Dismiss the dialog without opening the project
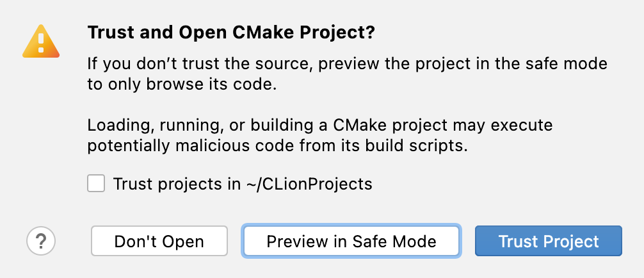644x278 pixels. (x=159, y=241)
